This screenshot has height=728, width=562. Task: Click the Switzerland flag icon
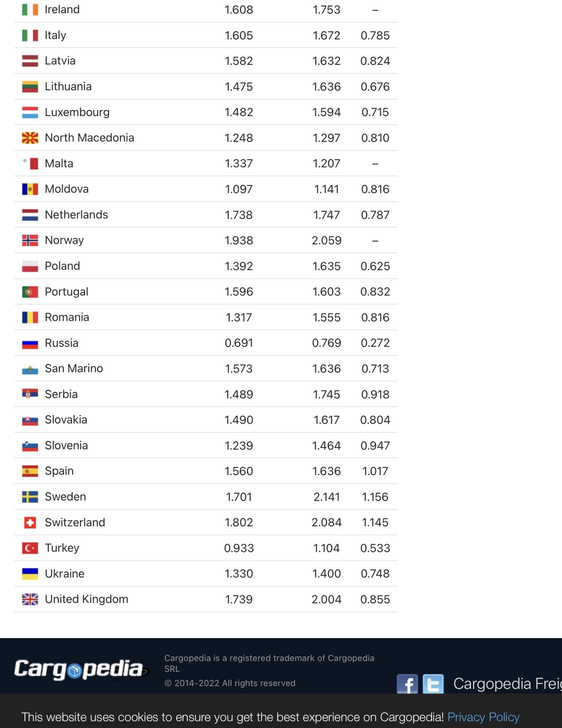pos(30,522)
